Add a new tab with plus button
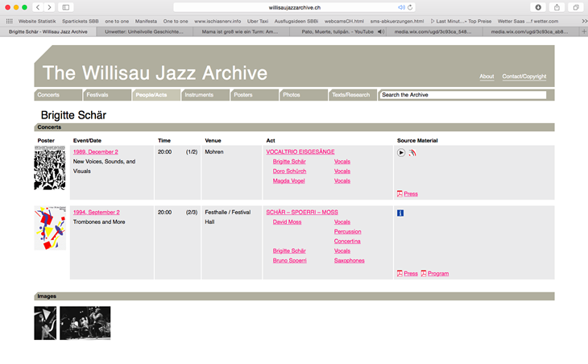Screen dimensions: 588x364 click(x=584, y=32)
